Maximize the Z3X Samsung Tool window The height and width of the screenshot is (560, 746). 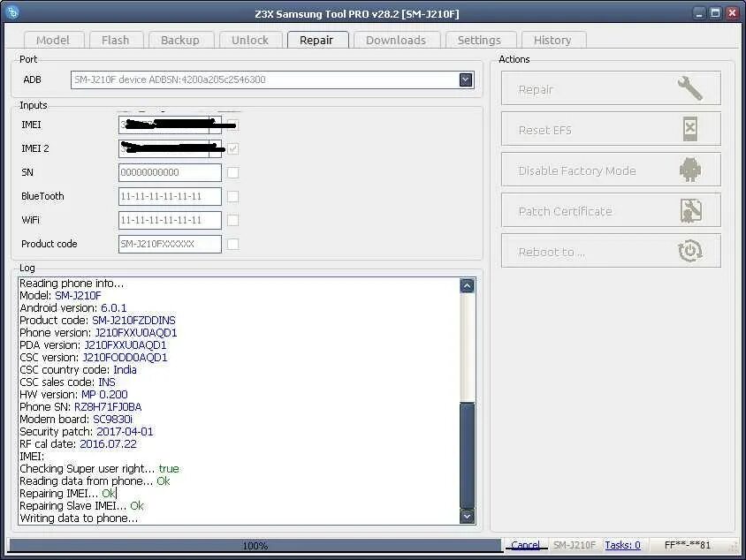tap(715, 13)
